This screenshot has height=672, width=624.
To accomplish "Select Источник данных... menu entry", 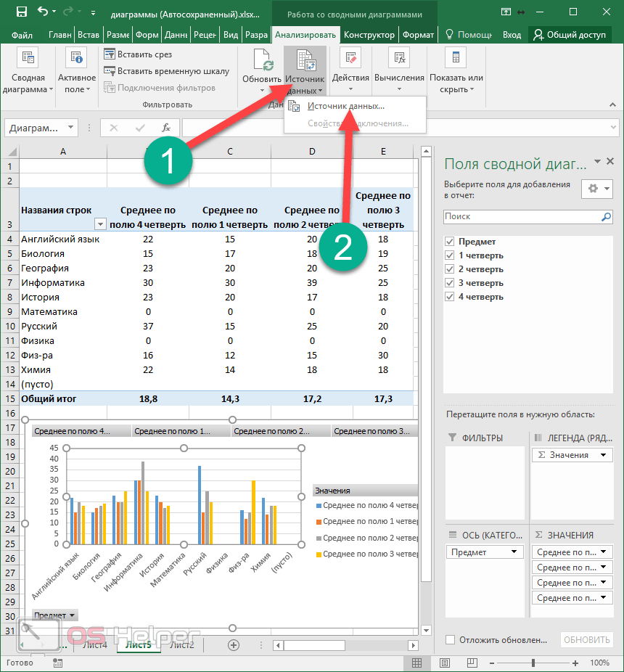I will [x=345, y=106].
